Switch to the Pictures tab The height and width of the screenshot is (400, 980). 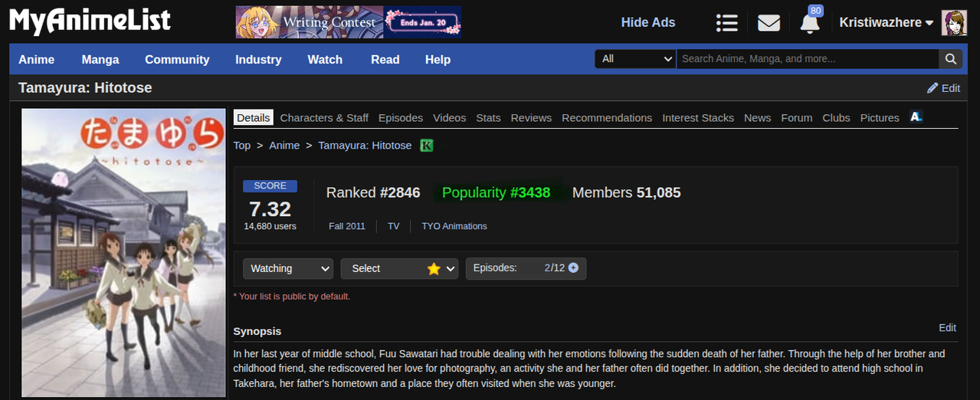880,117
